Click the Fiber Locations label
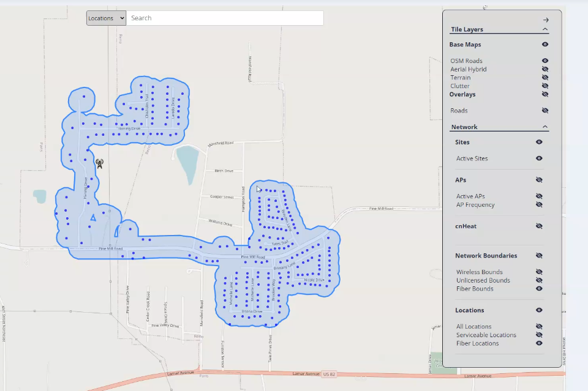Screen dimensions: 588x391 pos(477,343)
